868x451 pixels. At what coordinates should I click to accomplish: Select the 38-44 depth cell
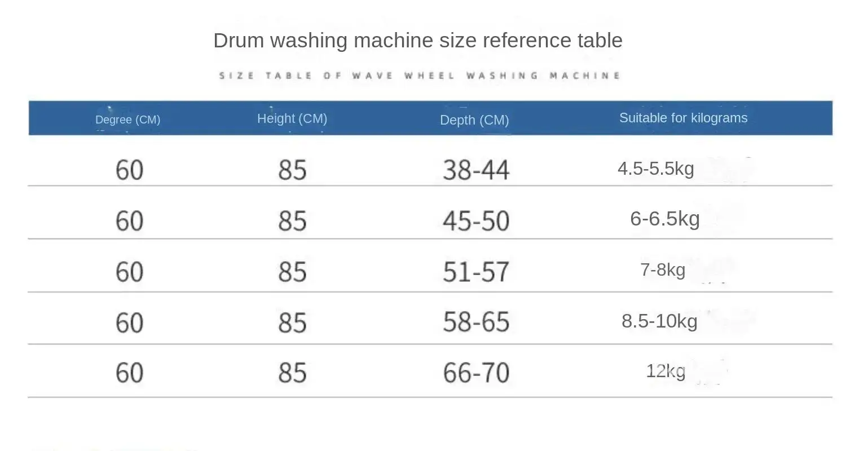click(x=476, y=170)
